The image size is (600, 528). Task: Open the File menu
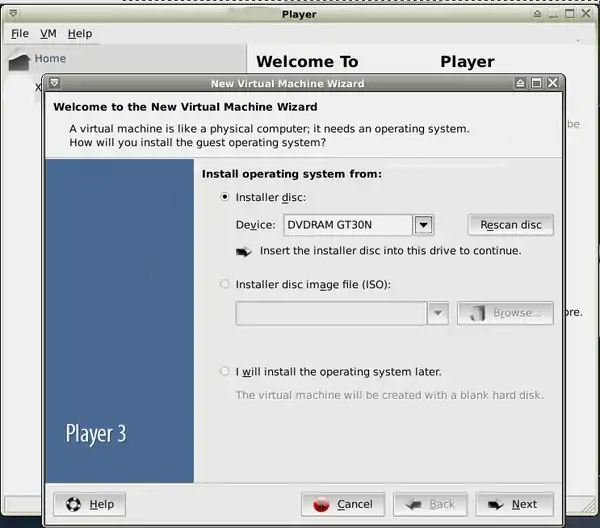[20, 33]
